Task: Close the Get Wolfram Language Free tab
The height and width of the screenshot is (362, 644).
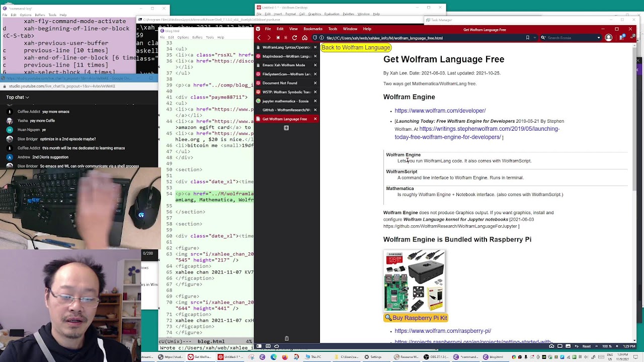Action: (315, 119)
